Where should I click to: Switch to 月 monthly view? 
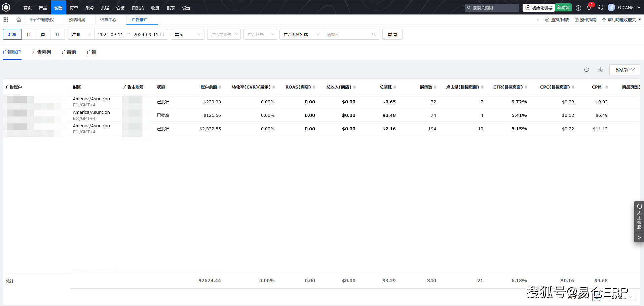58,34
